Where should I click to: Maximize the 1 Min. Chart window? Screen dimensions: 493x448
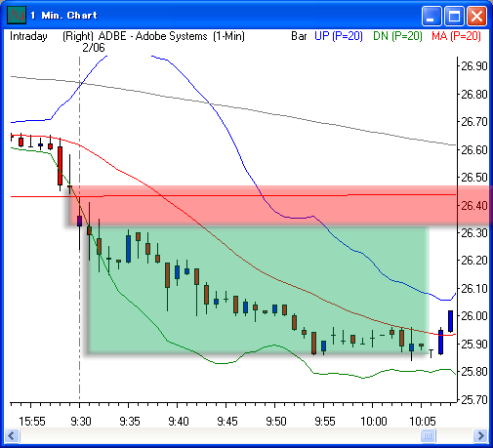454,16
